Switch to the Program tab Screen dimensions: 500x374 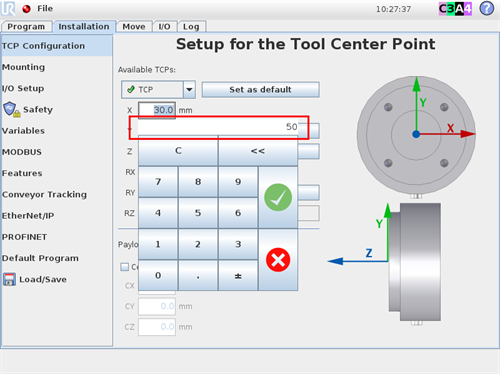pyautogui.click(x=26, y=27)
